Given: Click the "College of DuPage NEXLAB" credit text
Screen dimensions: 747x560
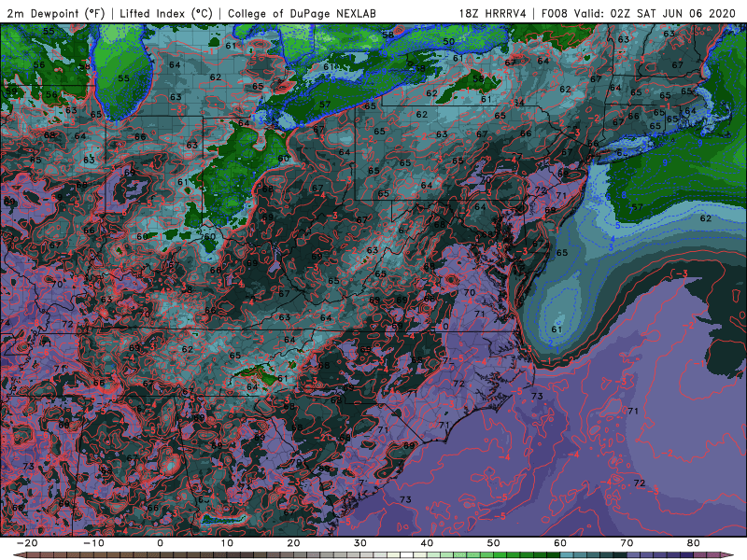Looking at the screenshot, I should click(x=302, y=13).
